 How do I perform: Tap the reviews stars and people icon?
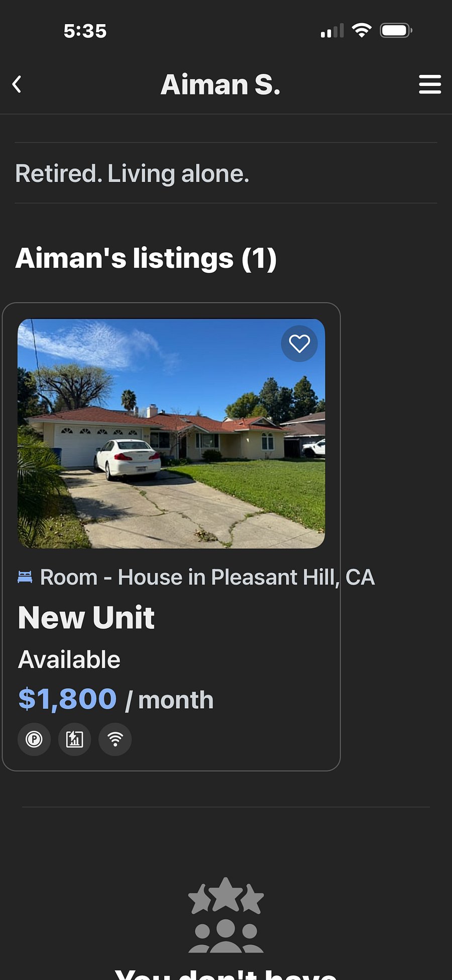coord(226,915)
